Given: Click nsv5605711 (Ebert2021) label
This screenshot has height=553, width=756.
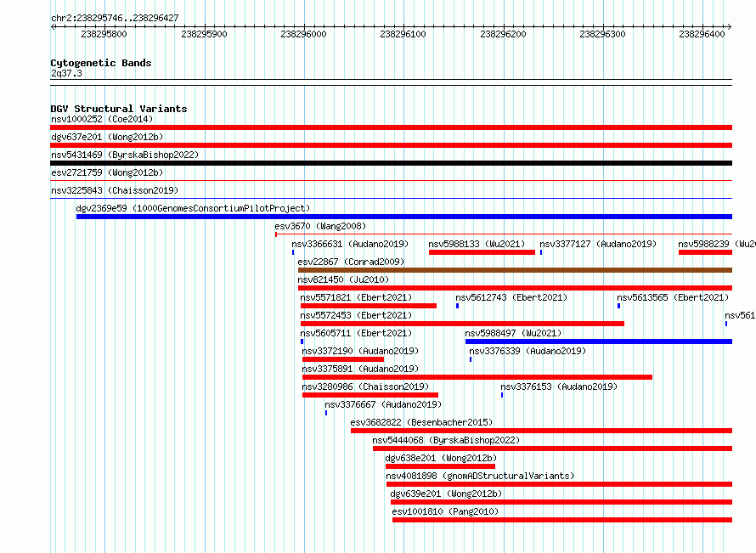Looking at the screenshot, I should click(x=356, y=333).
